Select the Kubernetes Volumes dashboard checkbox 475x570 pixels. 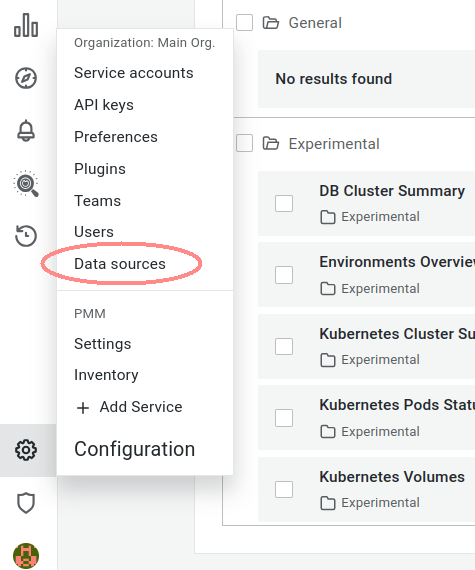click(284, 489)
